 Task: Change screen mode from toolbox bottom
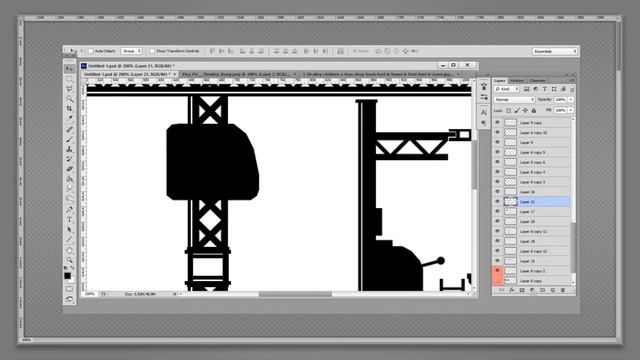click(69, 299)
